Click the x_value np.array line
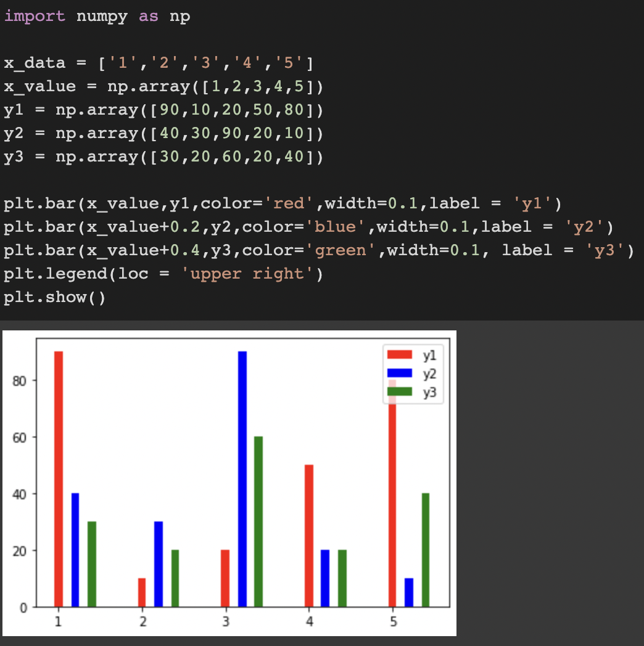644x646 pixels. pos(163,86)
